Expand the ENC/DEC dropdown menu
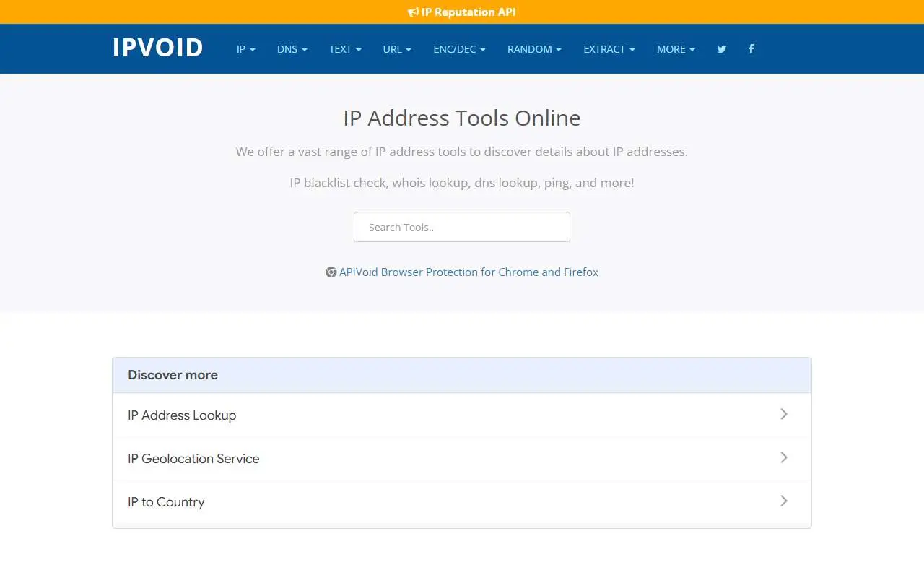Image resolution: width=924 pixels, height=578 pixels. tap(459, 49)
